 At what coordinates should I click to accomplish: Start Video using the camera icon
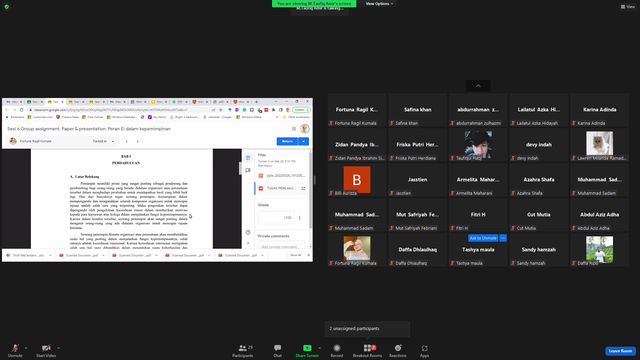(46, 350)
